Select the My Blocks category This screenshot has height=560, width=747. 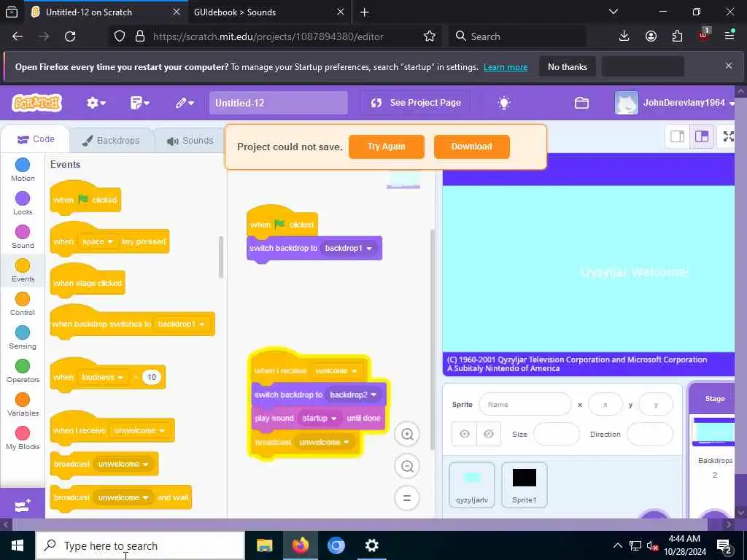[x=23, y=438]
